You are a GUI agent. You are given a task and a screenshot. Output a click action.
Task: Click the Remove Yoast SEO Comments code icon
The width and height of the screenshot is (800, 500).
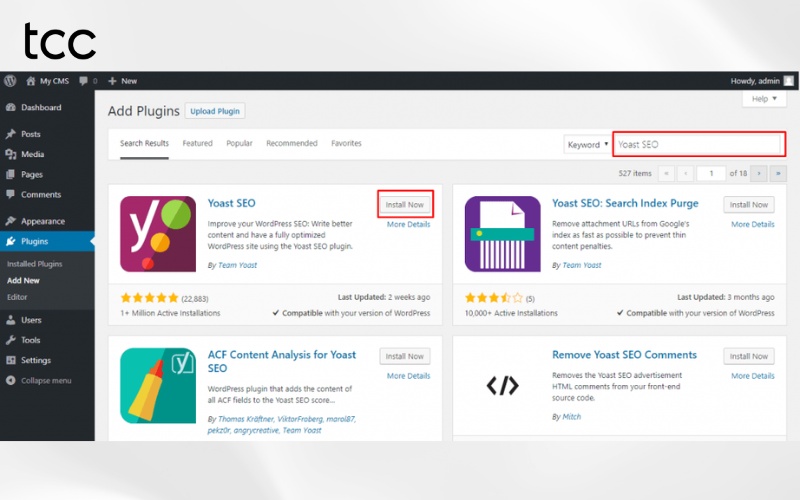click(x=503, y=386)
